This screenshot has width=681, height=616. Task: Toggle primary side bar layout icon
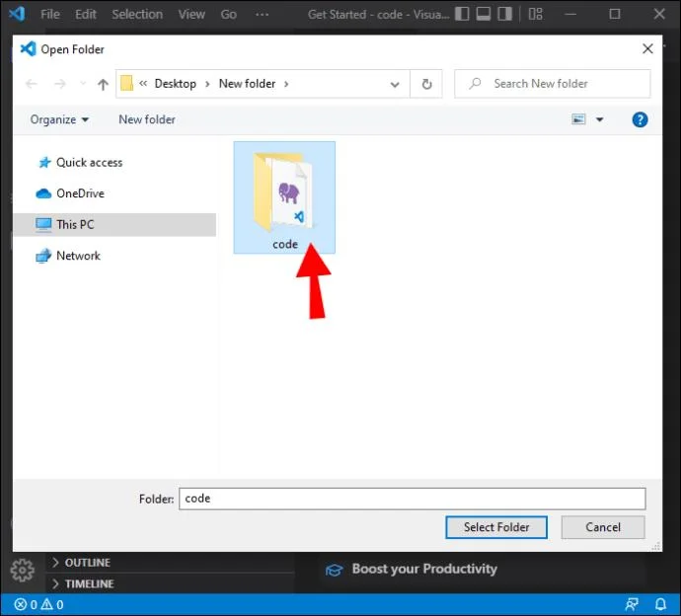[x=462, y=14]
